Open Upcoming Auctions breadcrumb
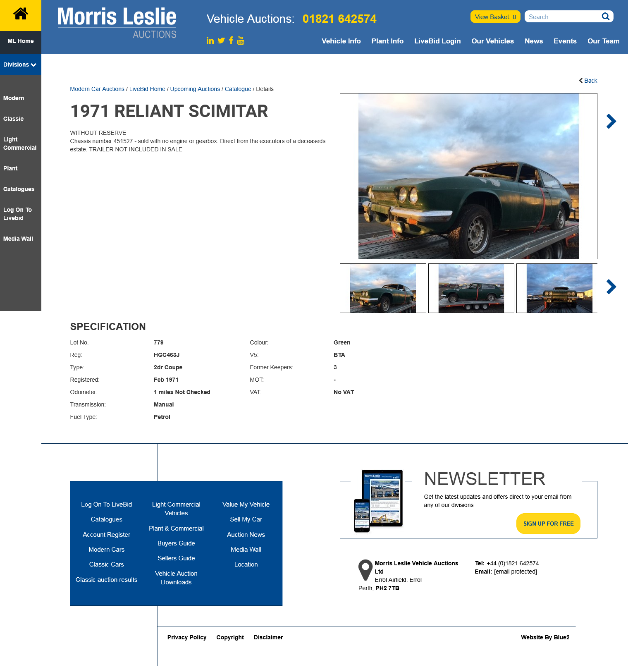The height and width of the screenshot is (672, 628). (x=195, y=89)
